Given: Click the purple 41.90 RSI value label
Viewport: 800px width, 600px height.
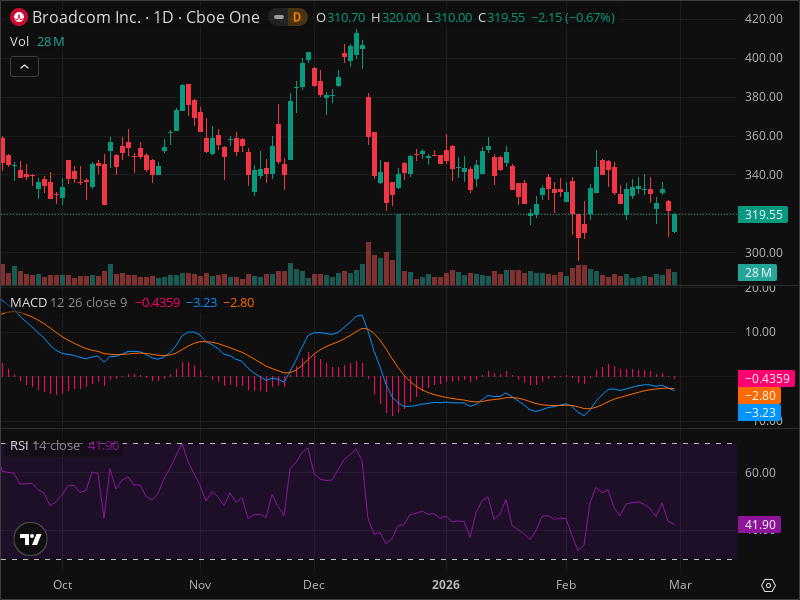Looking at the screenshot, I should tap(759, 524).
